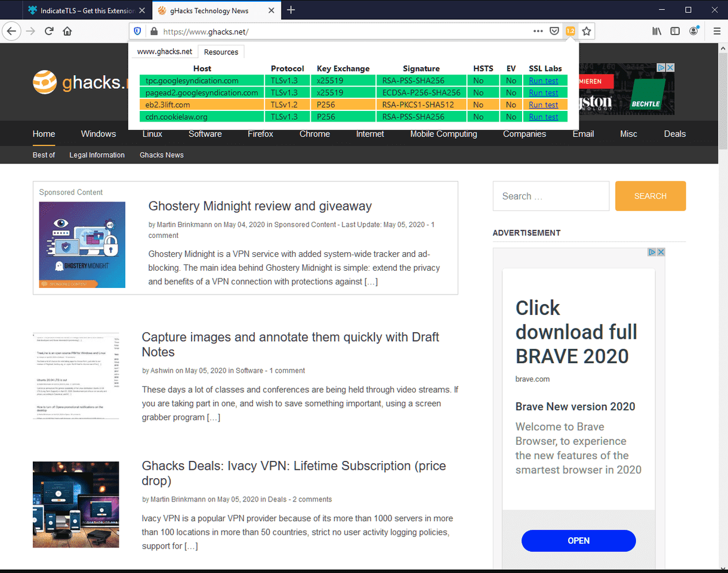Screen dimensions: 728x573
Task: Close the IndicateTLS extension tab
Action: pos(141,11)
